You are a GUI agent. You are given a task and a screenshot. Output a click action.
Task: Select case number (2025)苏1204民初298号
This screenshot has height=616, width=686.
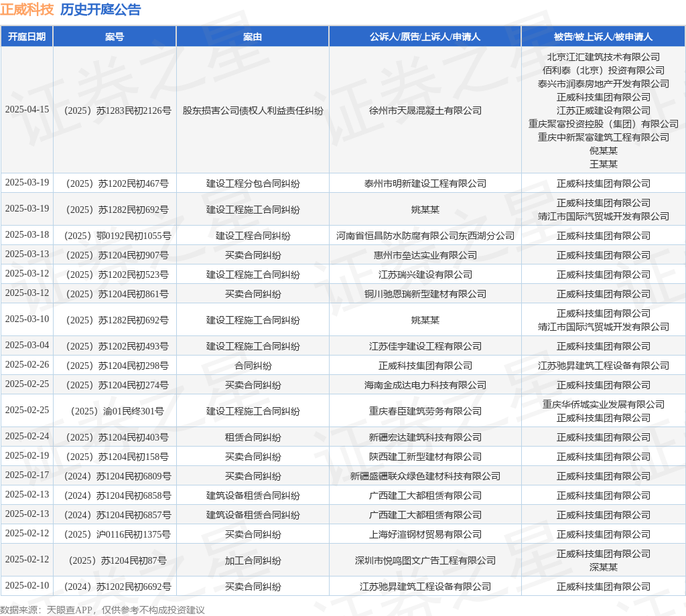click(118, 366)
